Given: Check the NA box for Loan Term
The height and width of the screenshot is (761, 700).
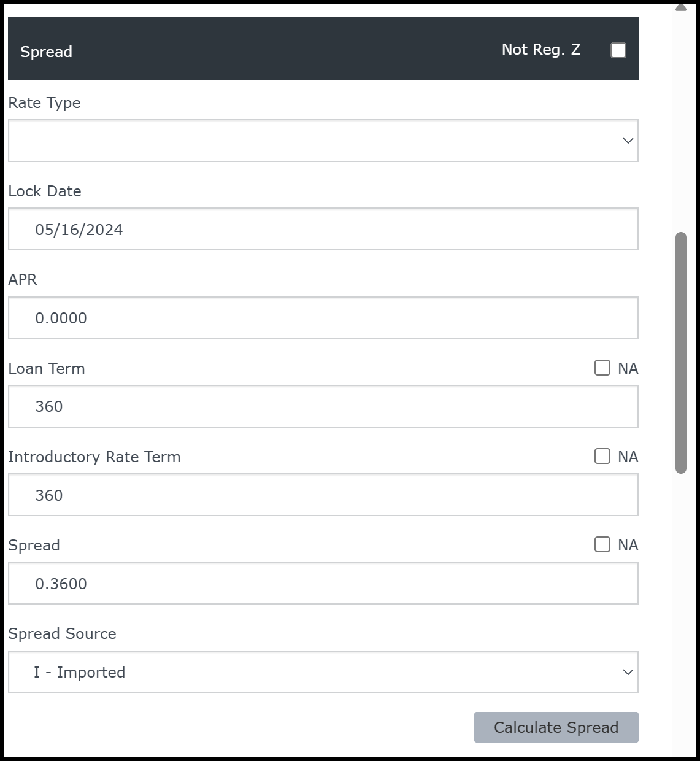Looking at the screenshot, I should tap(602, 368).
